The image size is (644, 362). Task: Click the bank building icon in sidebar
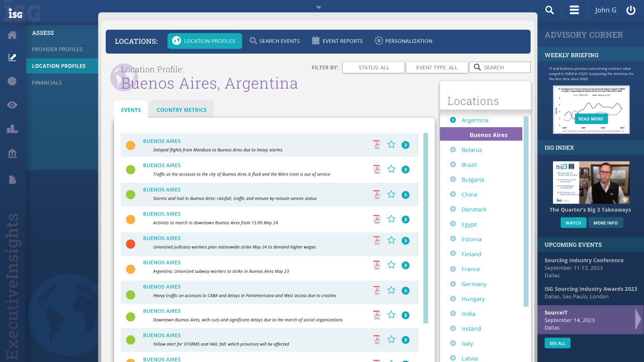[12, 154]
